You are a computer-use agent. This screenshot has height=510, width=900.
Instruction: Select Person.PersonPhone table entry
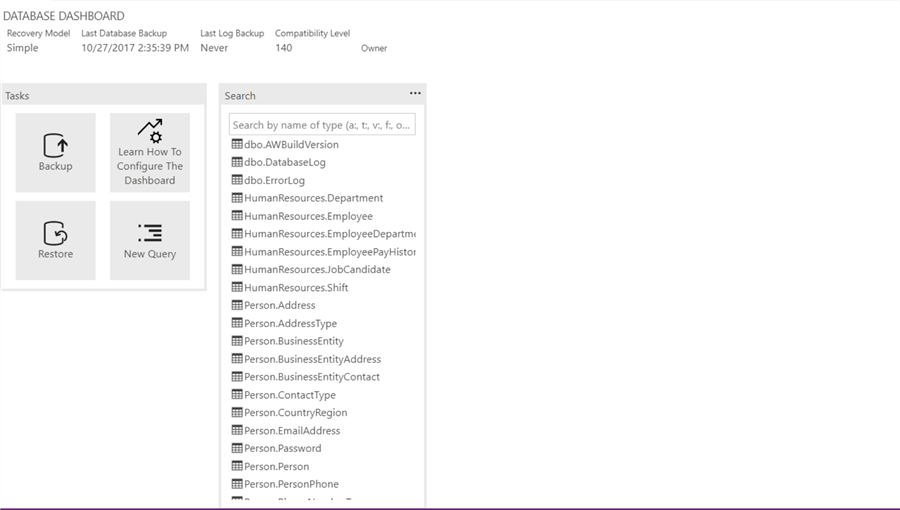[x=291, y=484]
